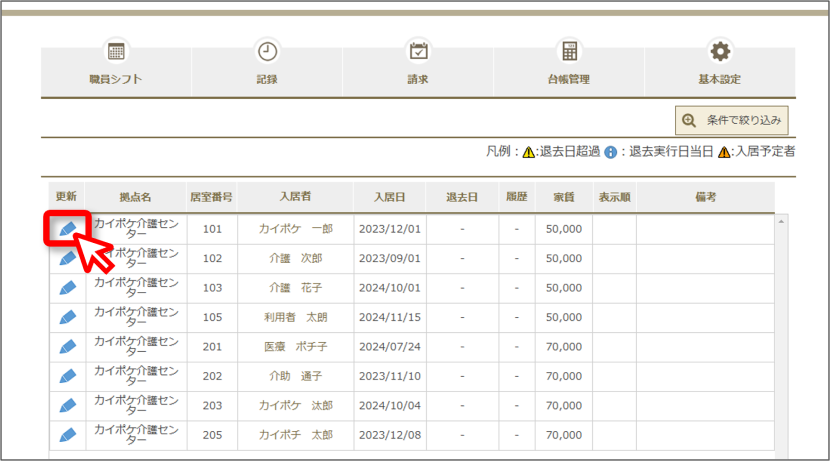Click the pencil icon for room 201

click(x=68, y=347)
